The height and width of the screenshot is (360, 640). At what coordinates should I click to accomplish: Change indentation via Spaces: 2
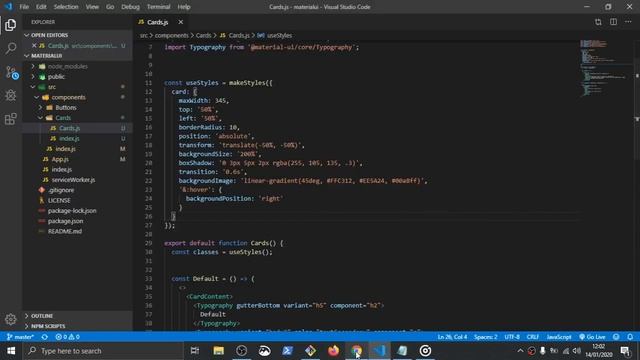coord(485,337)
